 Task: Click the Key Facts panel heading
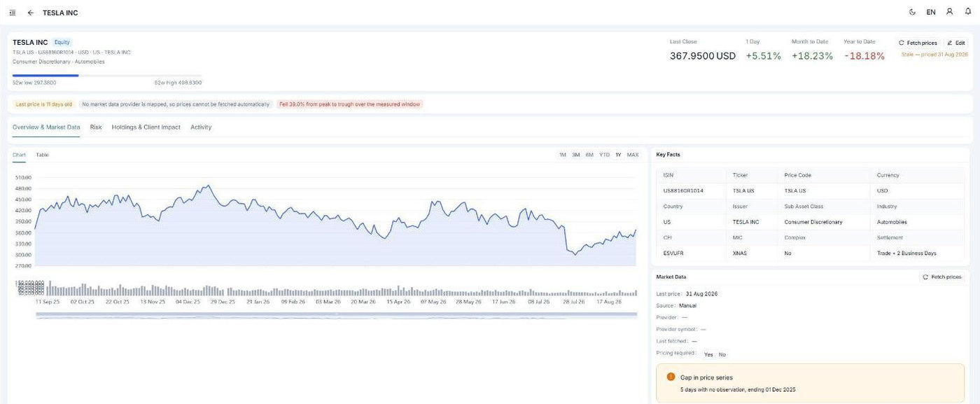coord(668,155)
